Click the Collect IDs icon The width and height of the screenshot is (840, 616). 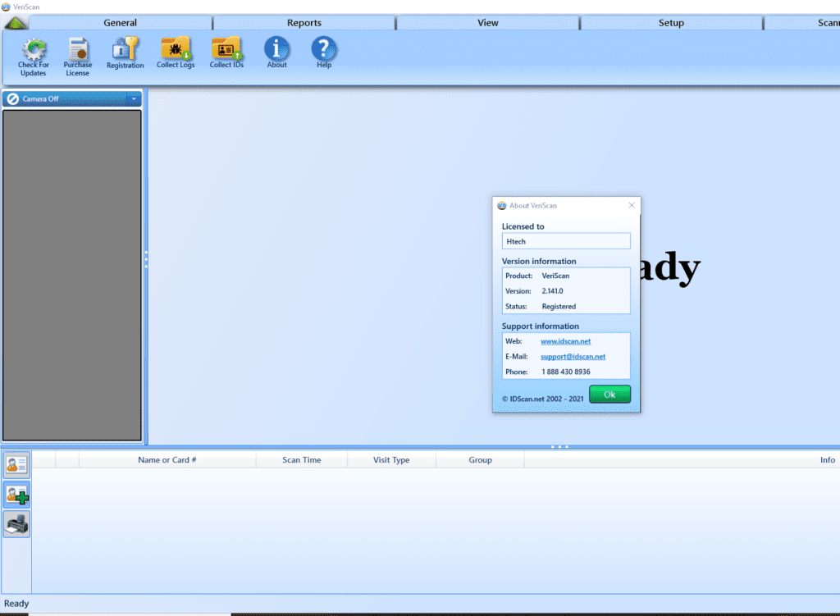(226, 49)
